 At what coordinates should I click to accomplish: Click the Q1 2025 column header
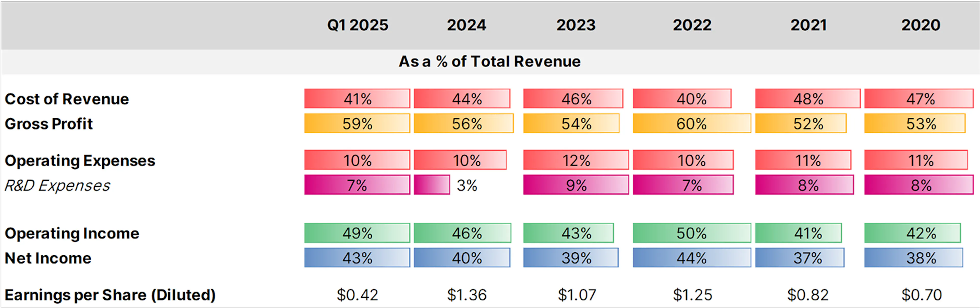point(358,25)
